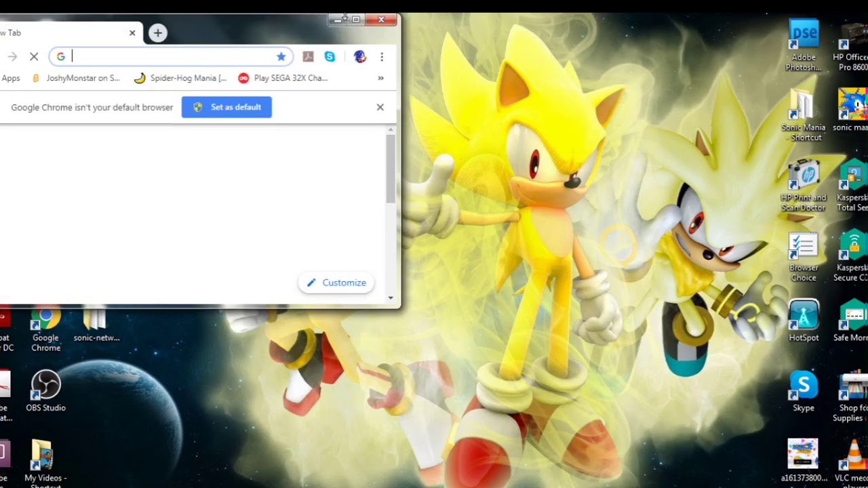This screenshot has height=488, width=868.
Task: Select the Sonic Mania Shortcut folder icon
Action: coord(804,115)
